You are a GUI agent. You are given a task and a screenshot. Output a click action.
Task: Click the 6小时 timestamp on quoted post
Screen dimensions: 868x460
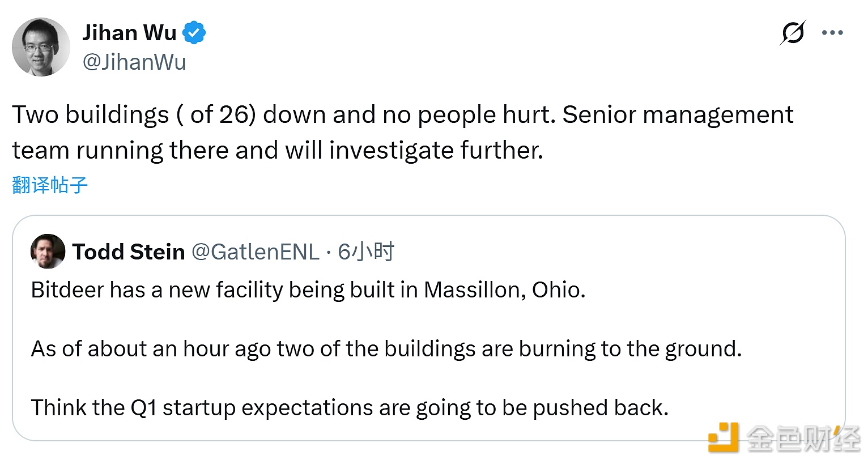[x=366, y=252]
